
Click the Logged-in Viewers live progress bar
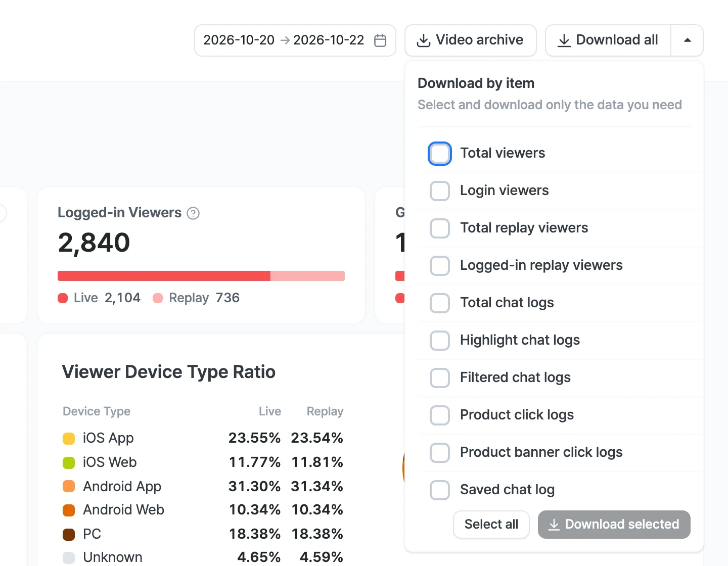[x=164, y=276]
